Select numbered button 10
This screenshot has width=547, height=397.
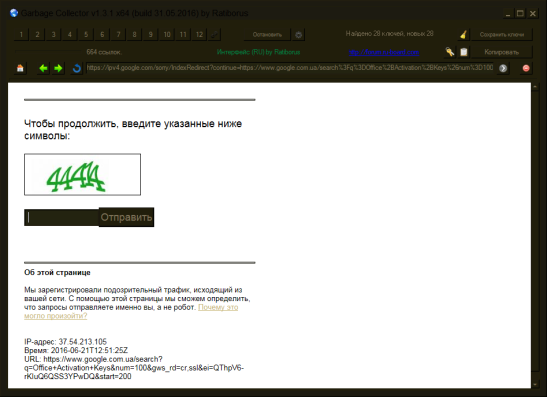pos(167,35)
